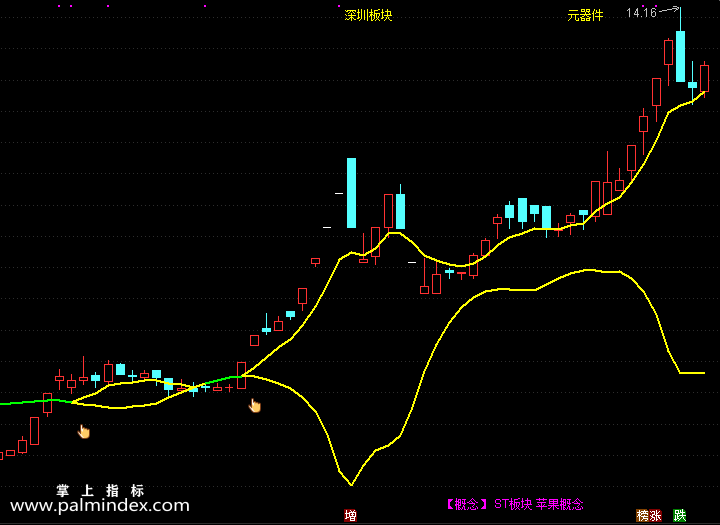Click the red 增 marker badge

(x=350, y=515)
